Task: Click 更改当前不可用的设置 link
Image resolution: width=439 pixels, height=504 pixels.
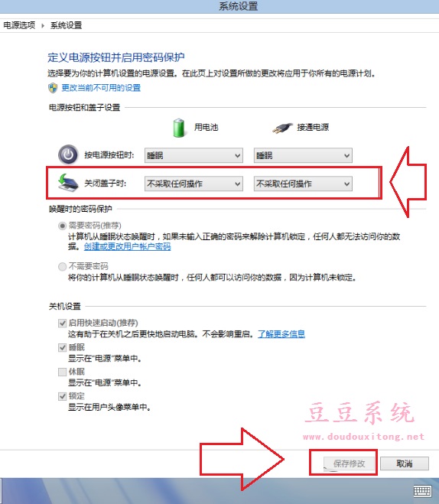Action: (101, 88)
